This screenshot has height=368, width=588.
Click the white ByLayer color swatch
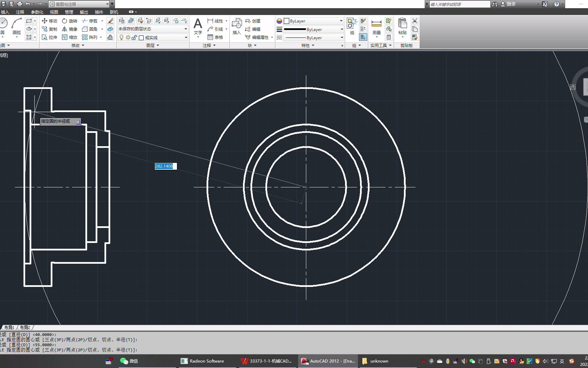click(287, 21)
